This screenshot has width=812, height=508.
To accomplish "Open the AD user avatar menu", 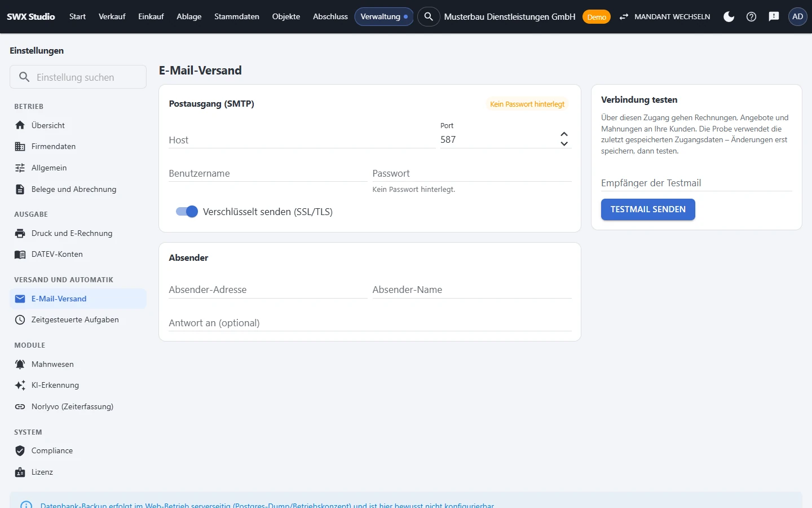I will tap(797, 16).
